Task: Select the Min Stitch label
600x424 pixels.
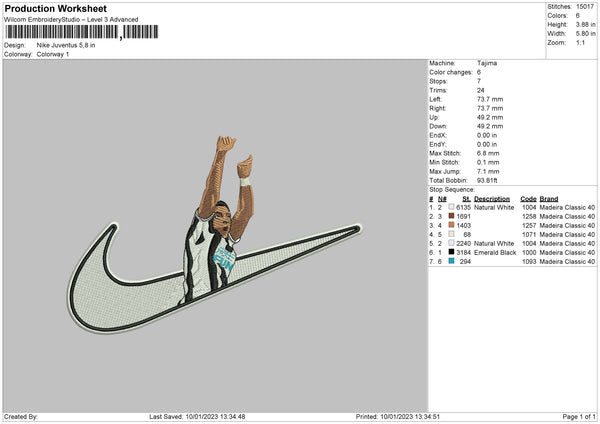Action: point(445,163)
